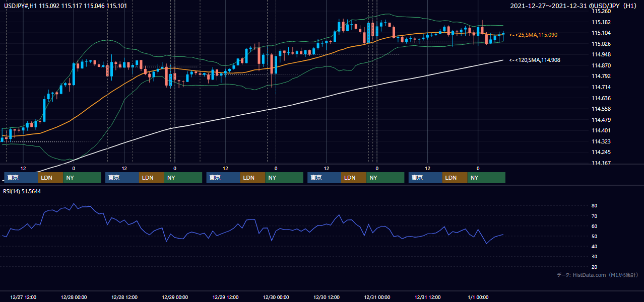Click the 12/27 12:00 time axis label

(x=23, y=297)
